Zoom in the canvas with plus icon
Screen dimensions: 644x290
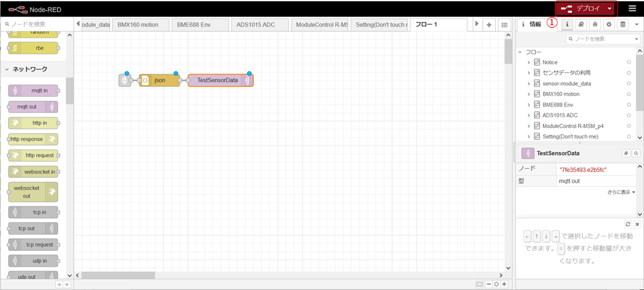point(504,284)
